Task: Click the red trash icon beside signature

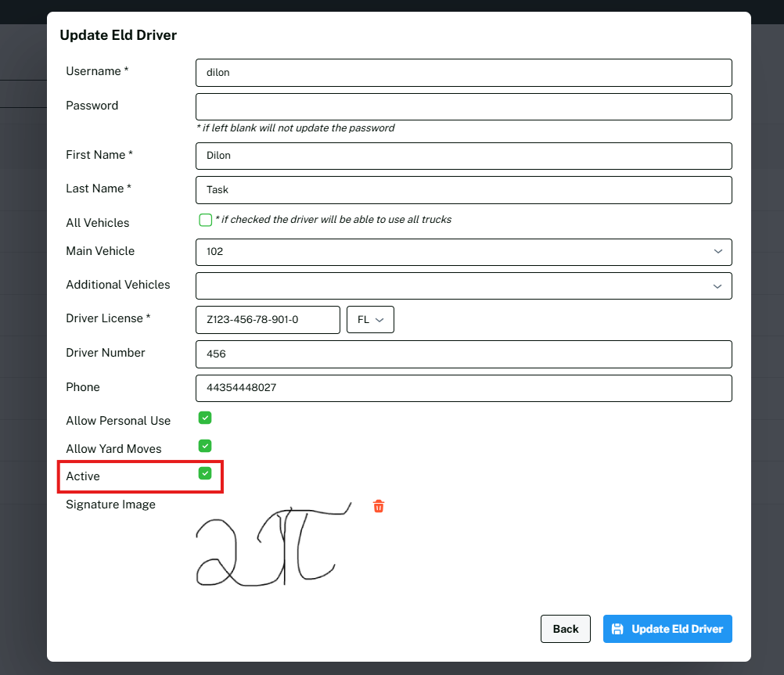Action: click(379, 506)
